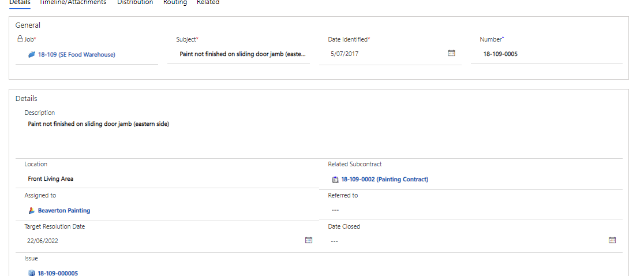644x276 pixels.
Task: Click into the Subject text field
Action: pos(239,54)
